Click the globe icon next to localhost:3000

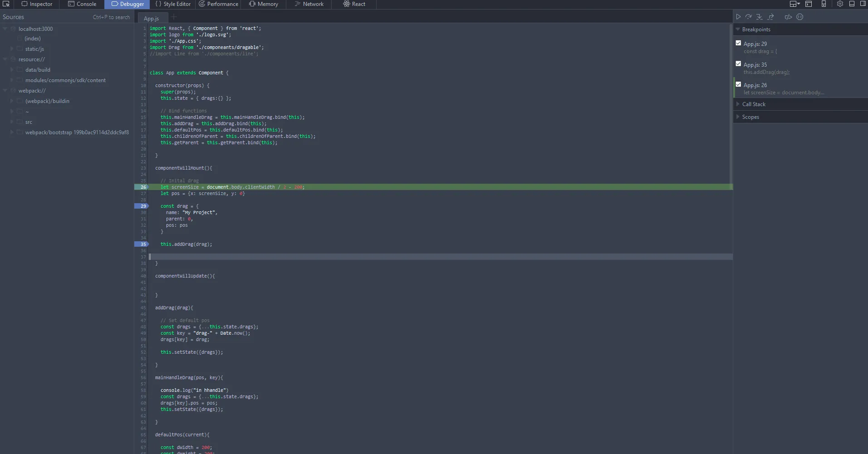(x=14, y=29)
